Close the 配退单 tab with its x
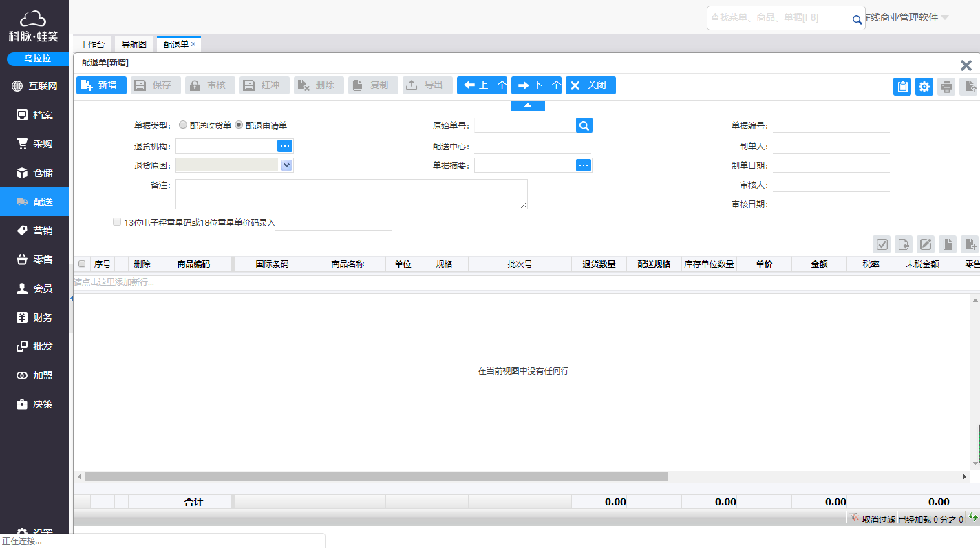980x548 pixels. [193, 44]
